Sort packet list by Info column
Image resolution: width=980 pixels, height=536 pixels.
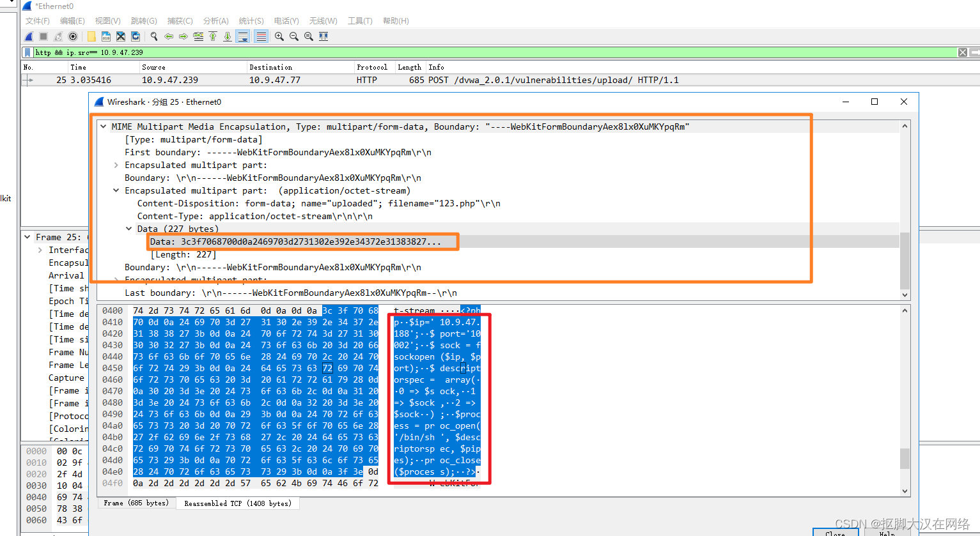point(702,67)
